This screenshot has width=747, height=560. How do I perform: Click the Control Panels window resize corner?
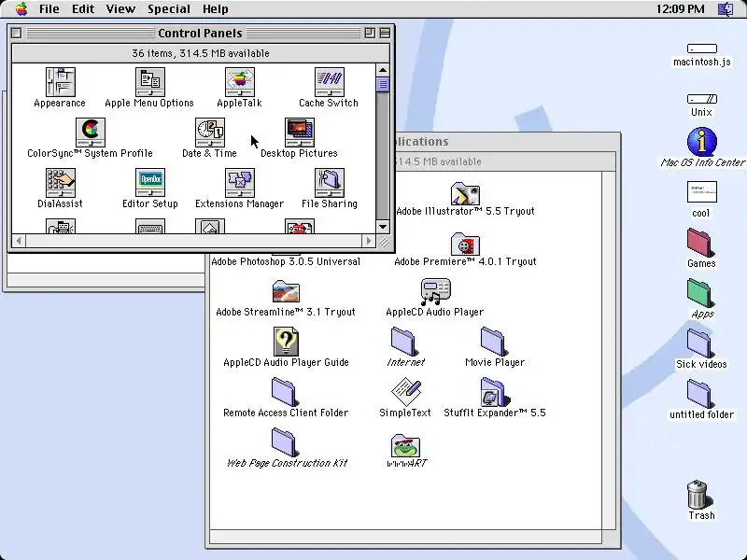coord(384,242)
